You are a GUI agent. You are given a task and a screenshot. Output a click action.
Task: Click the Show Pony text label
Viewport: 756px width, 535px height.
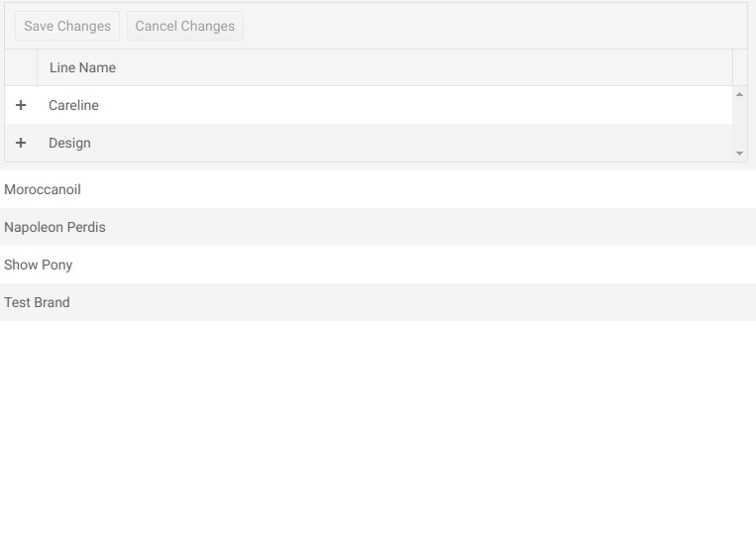[39, 265]
